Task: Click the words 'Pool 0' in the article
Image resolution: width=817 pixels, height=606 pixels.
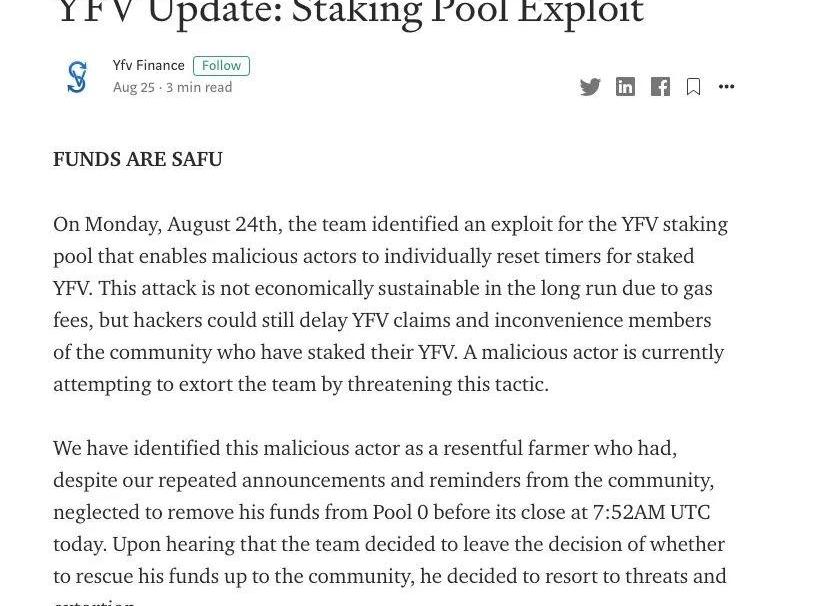Action: coord(400,512)
